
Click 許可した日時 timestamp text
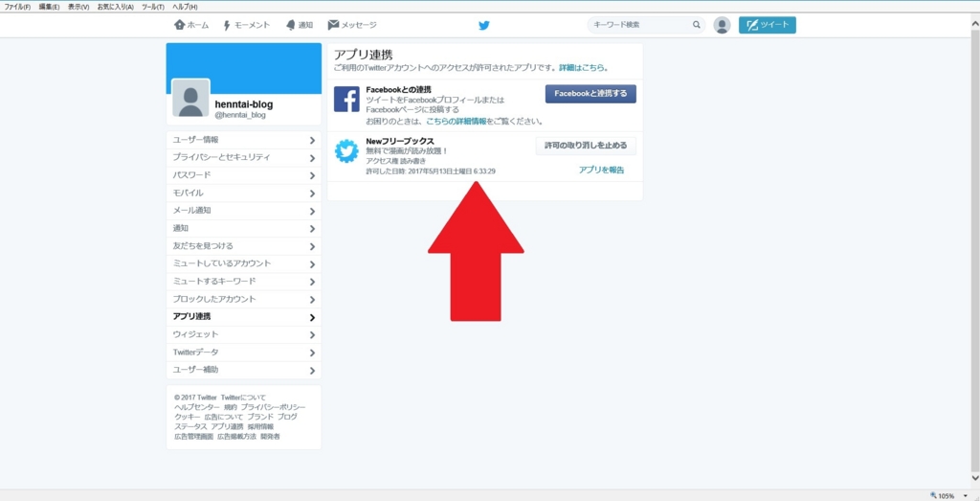tap(431, 171)
